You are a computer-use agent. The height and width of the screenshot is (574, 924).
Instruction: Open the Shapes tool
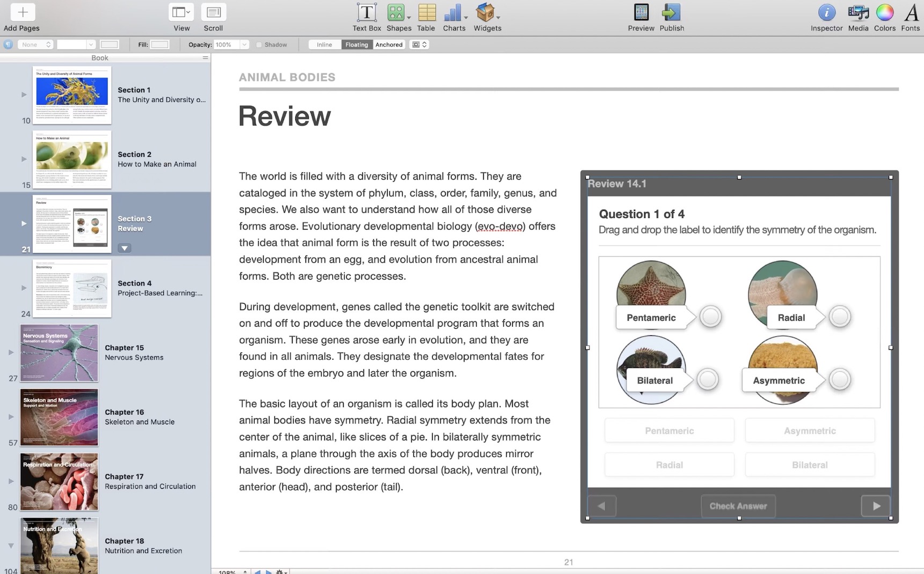(396, 12)
